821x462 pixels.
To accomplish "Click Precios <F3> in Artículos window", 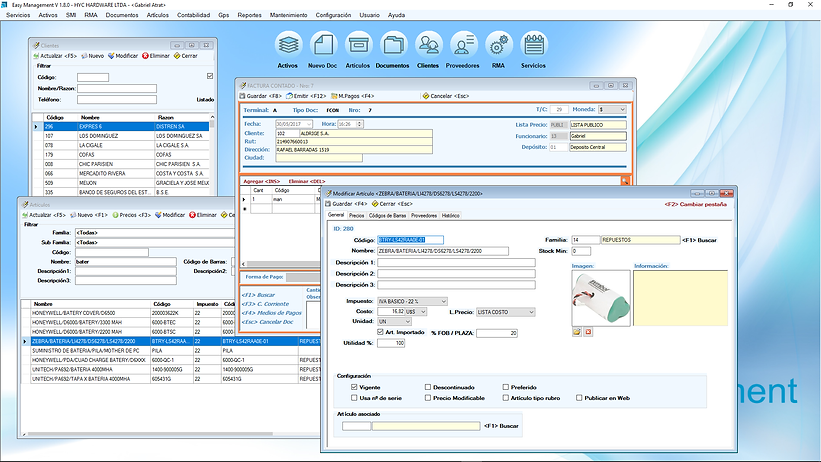I will click(x=131, y=215).
